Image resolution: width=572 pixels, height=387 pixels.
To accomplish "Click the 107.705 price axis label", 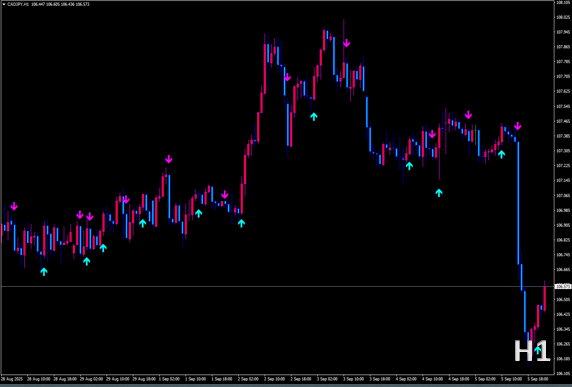I will point(564,77).
